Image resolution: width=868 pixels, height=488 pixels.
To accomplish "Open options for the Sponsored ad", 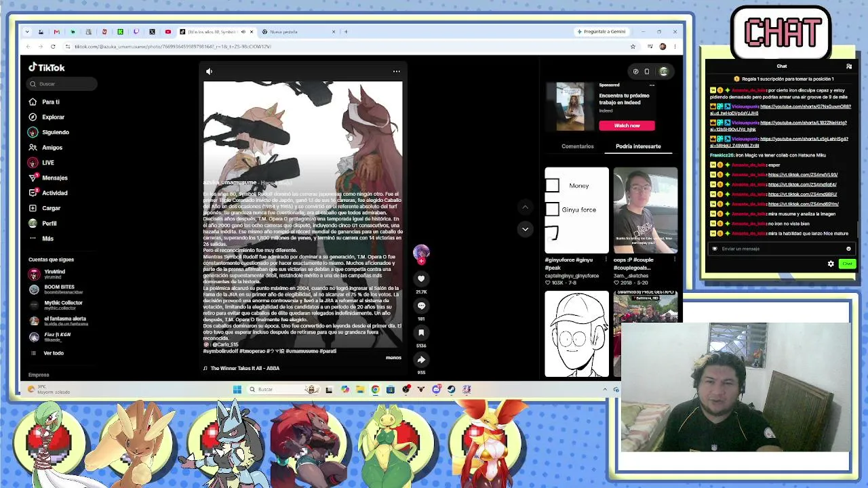I will 652,85.
